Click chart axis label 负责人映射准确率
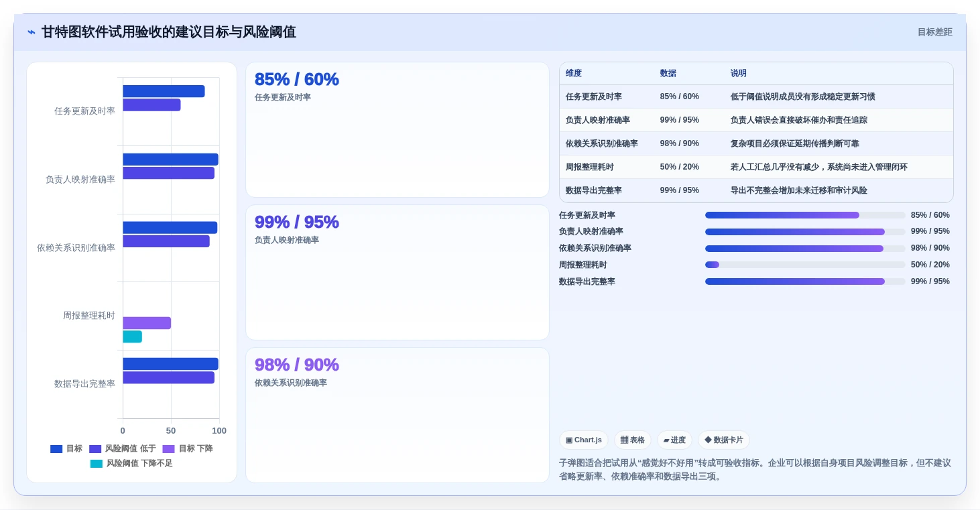 tap(80, 180)
